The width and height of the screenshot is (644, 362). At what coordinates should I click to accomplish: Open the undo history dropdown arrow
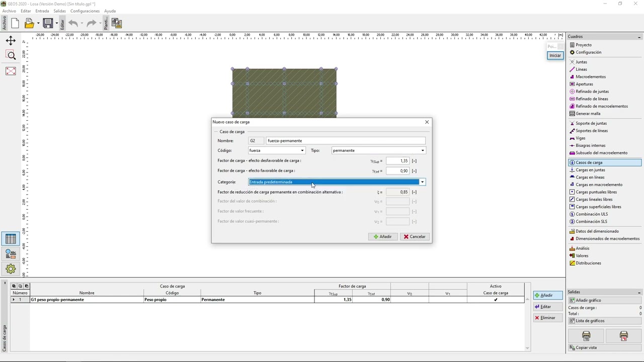tap(82, 23)
